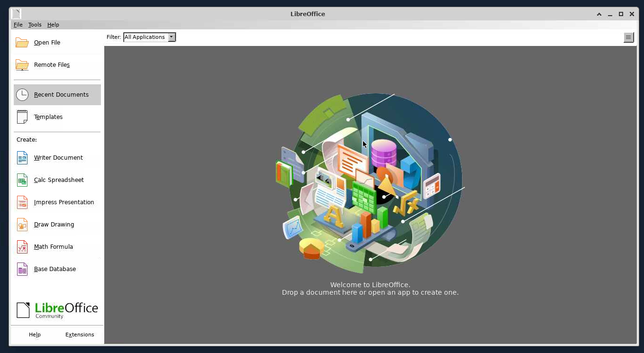Click the Math Formula icon
The width and height of the screenshot is (644, 353).
22,247
